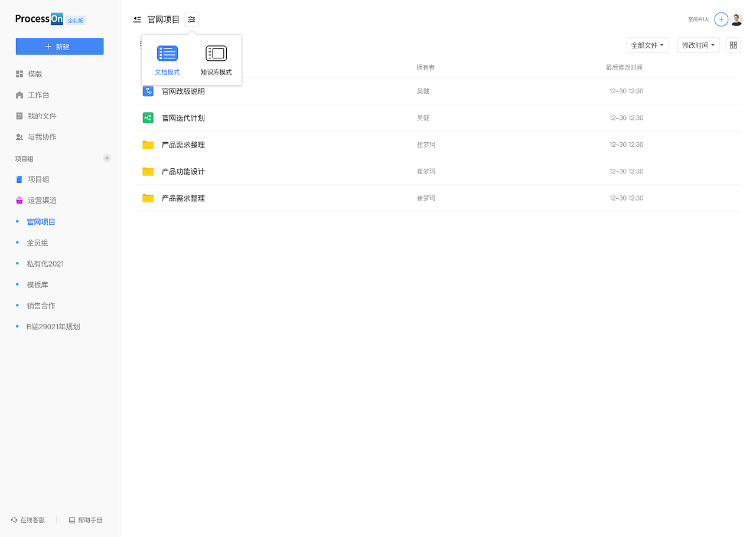756x537 pixels.
Task: Click the 模版 grid icon
Action: (19, 74)
